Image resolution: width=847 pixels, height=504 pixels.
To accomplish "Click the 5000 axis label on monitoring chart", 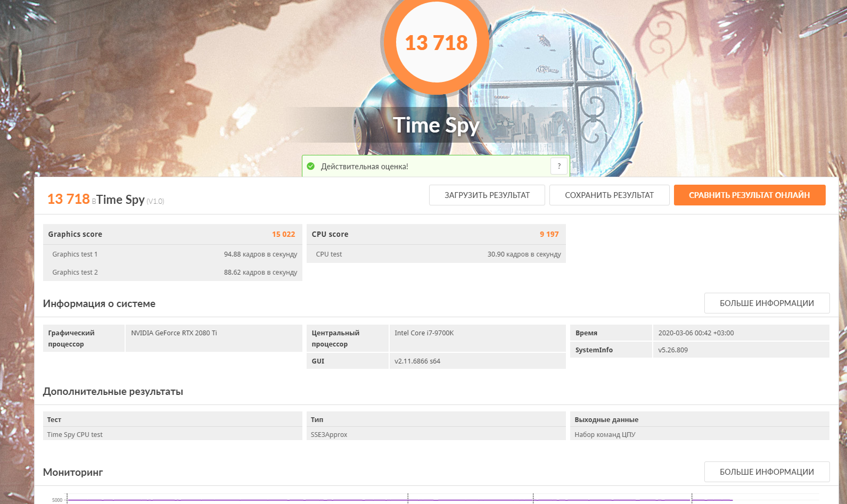I will click(x=57, y=500).
